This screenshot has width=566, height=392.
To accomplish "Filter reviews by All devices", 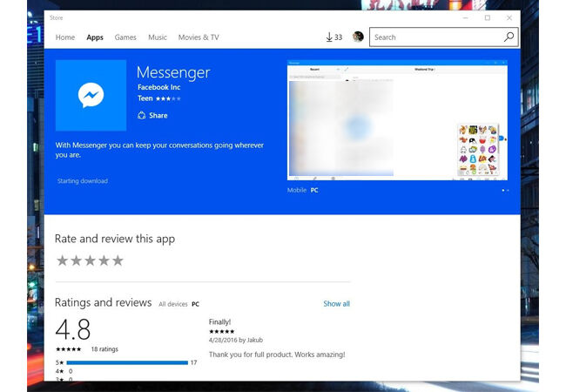I will pos(173,304).
